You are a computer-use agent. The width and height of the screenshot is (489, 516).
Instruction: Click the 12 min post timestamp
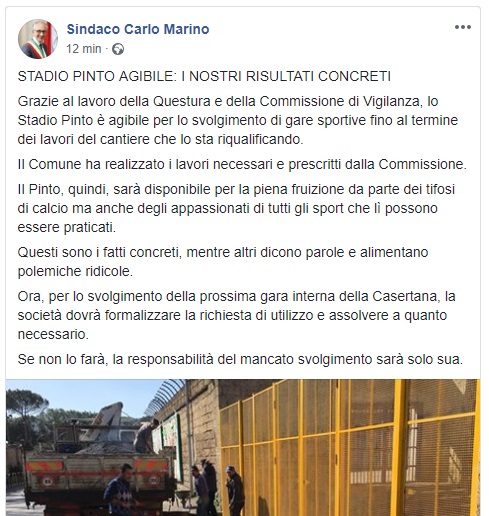click(84, 49)
